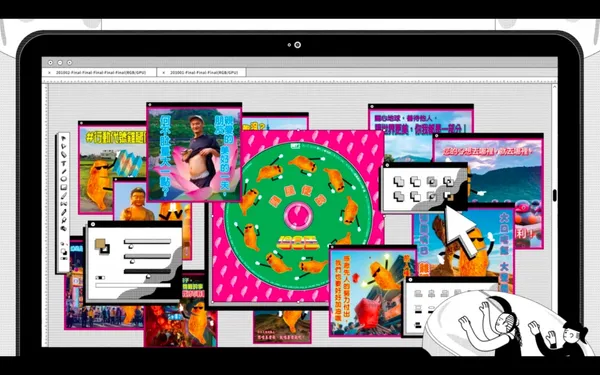Click the Divide pathfinder icon in second row
This screenshot has width=600, height=375.
tap(399, 196)
